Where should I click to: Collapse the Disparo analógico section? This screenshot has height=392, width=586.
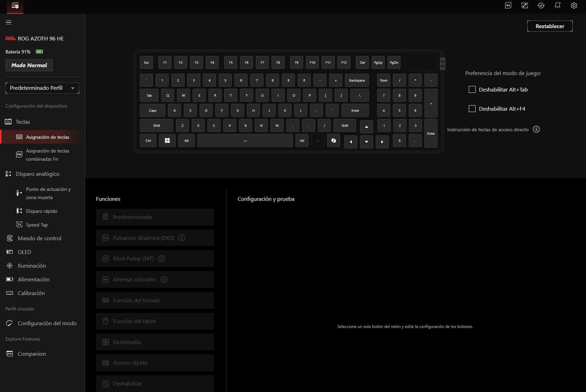[x=37, y=174]
